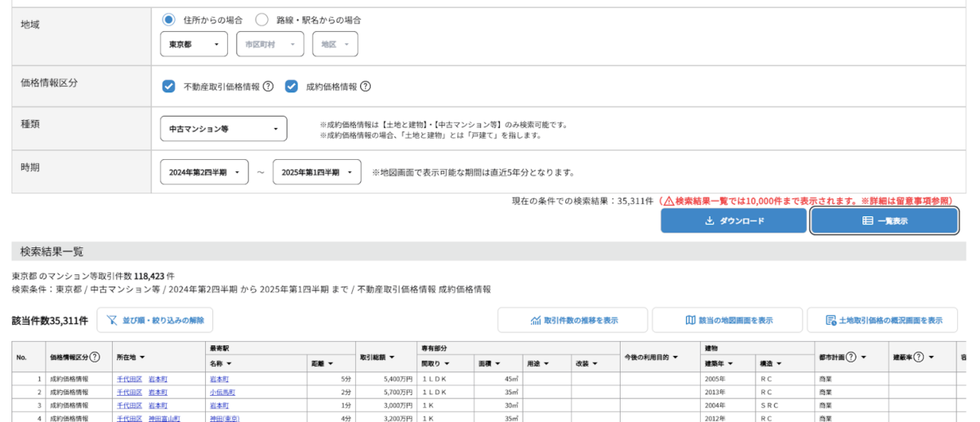Select 住所からの場合 radio button
980x422 pixels.
click(x=169, y=20)
